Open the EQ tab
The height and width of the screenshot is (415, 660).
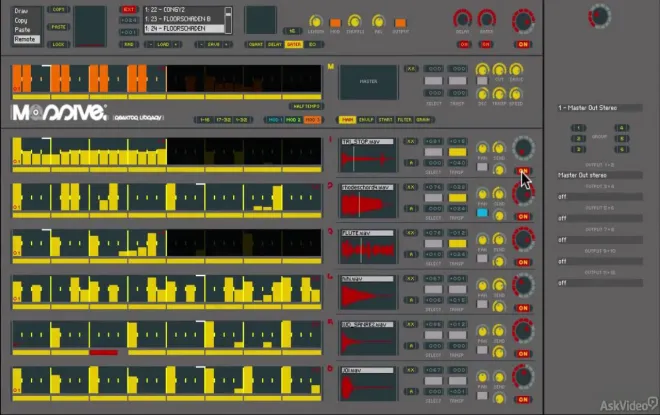coord(312,44)
